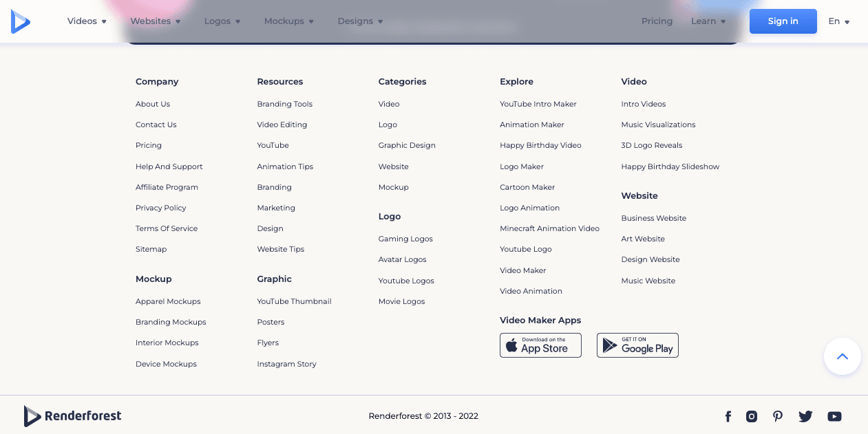Open the Minecraft Animation Video link
Screen dimensions: 868x434
coord(550,228)
